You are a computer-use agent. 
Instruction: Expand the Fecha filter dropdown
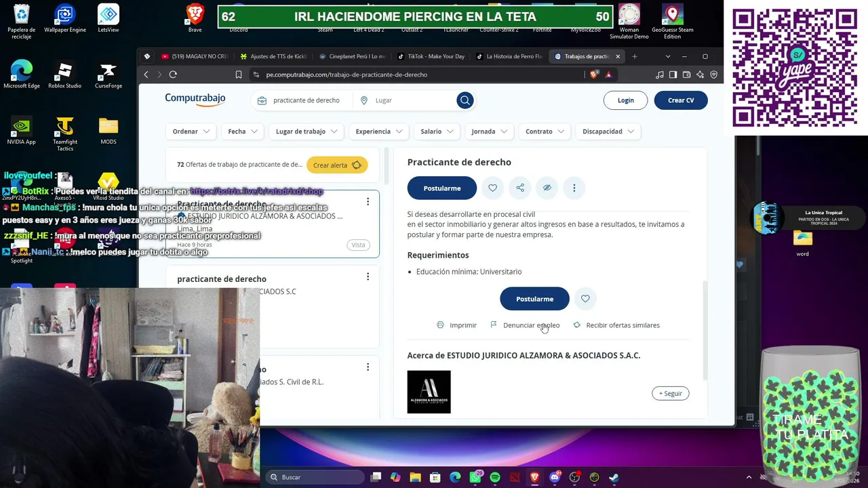coord(243,131)
